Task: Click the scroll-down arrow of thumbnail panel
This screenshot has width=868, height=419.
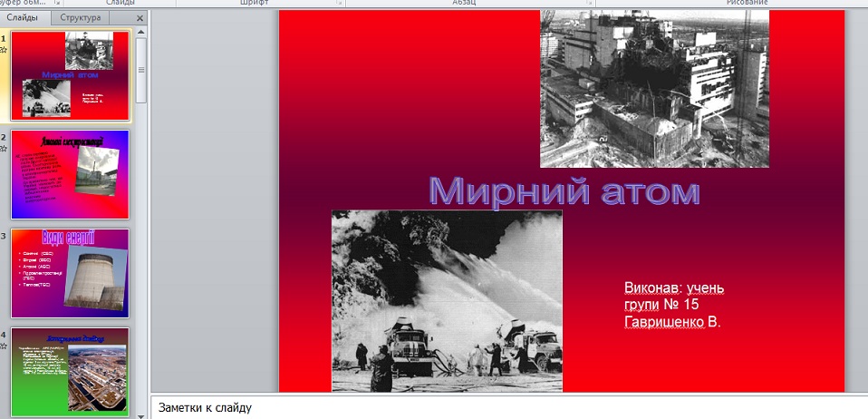Action: point(141,415)
